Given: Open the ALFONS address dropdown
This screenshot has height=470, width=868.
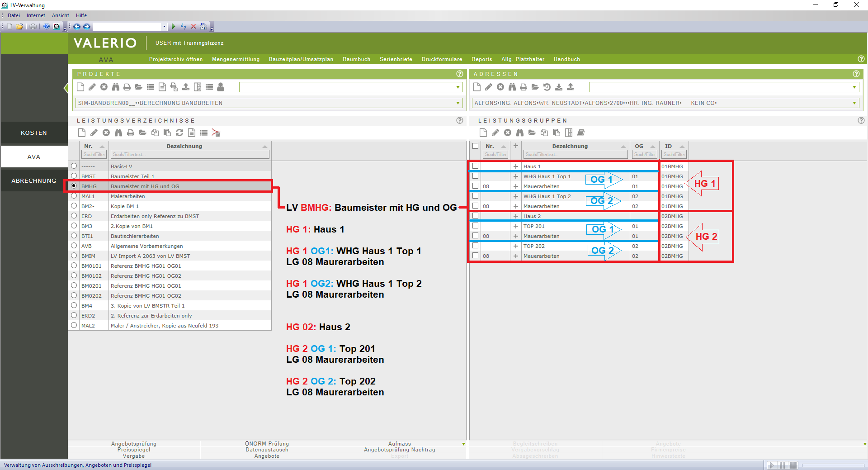Looking at the screenshot, I should [854, 103].
